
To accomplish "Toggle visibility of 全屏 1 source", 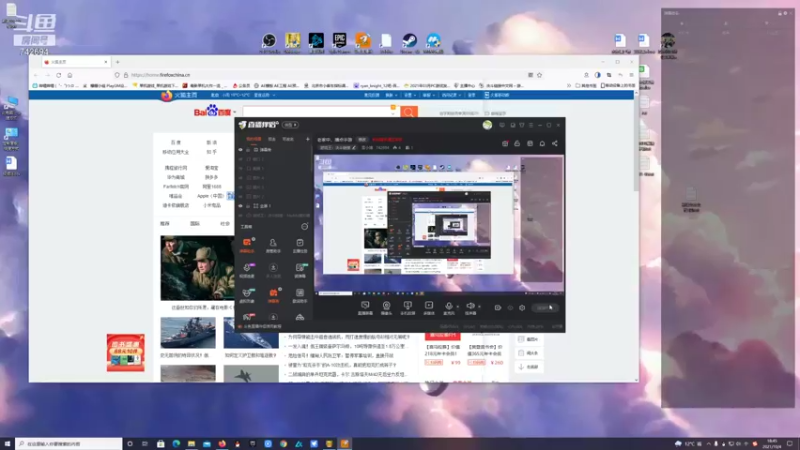I will pos(240,206).
